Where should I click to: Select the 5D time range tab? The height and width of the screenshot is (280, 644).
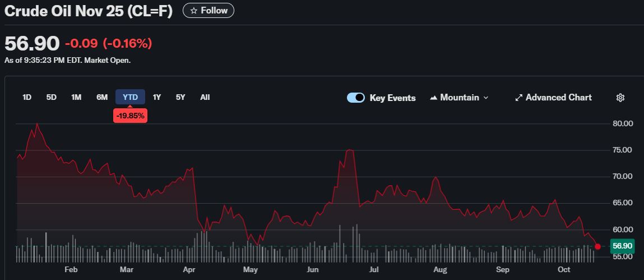pos(52,97)
